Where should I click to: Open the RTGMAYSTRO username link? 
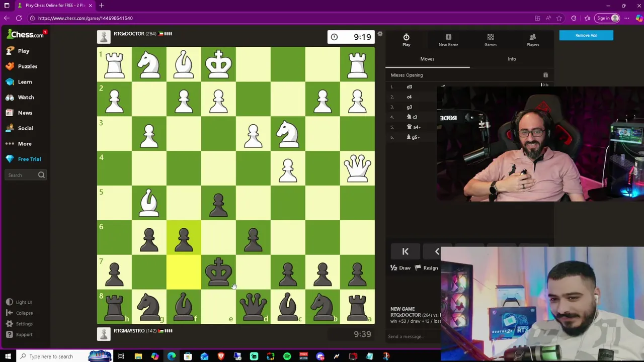pos(129,331)
